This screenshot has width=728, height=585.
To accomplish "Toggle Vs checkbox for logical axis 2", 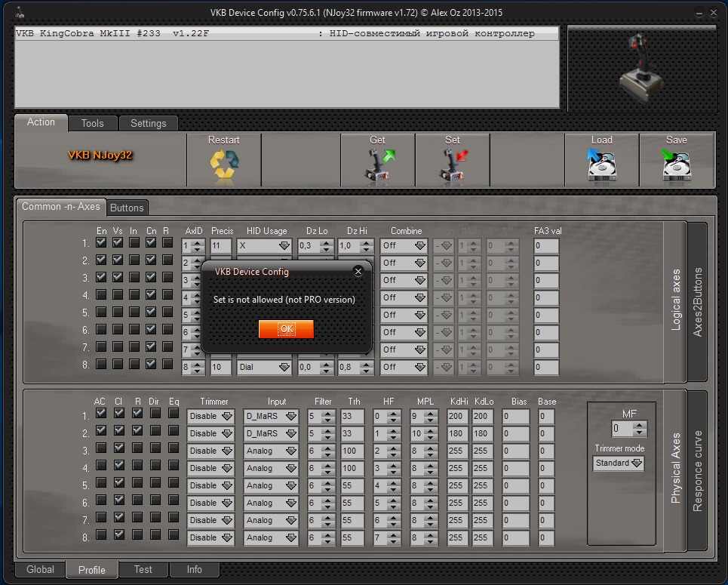I will tap(118, 260).
